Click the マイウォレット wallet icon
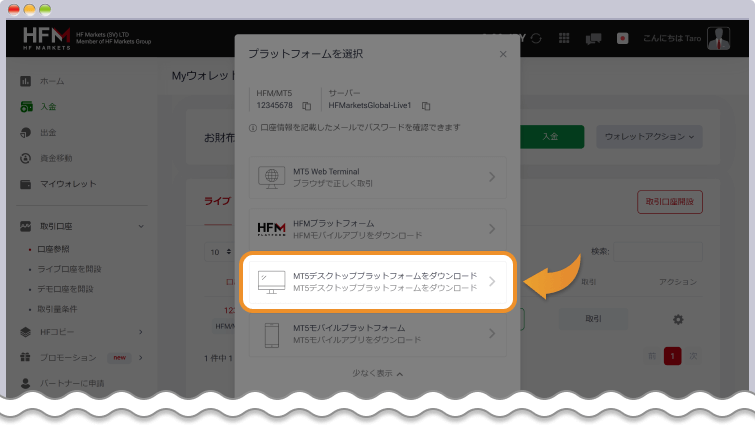This screenshot has width=755, height=428. (x=26, y=184)
